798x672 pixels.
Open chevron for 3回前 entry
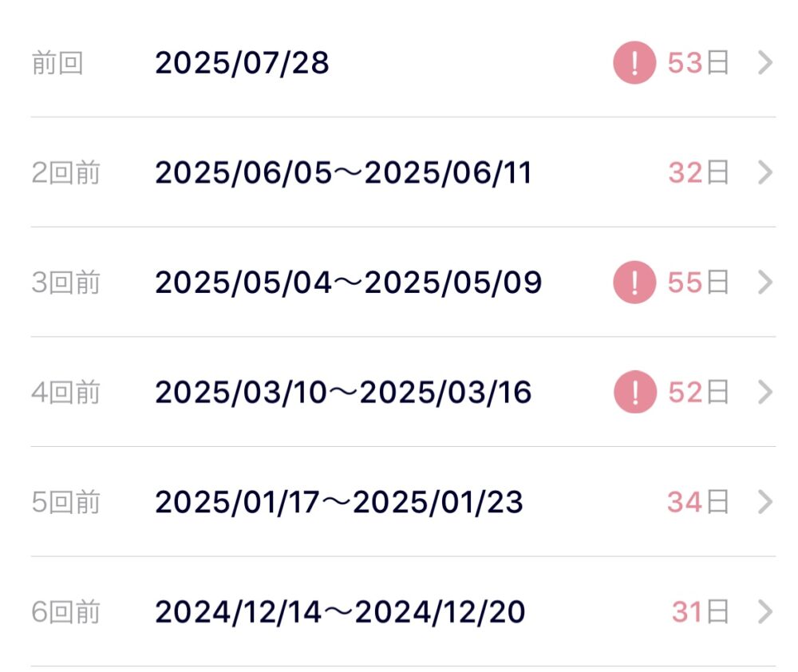765,283
